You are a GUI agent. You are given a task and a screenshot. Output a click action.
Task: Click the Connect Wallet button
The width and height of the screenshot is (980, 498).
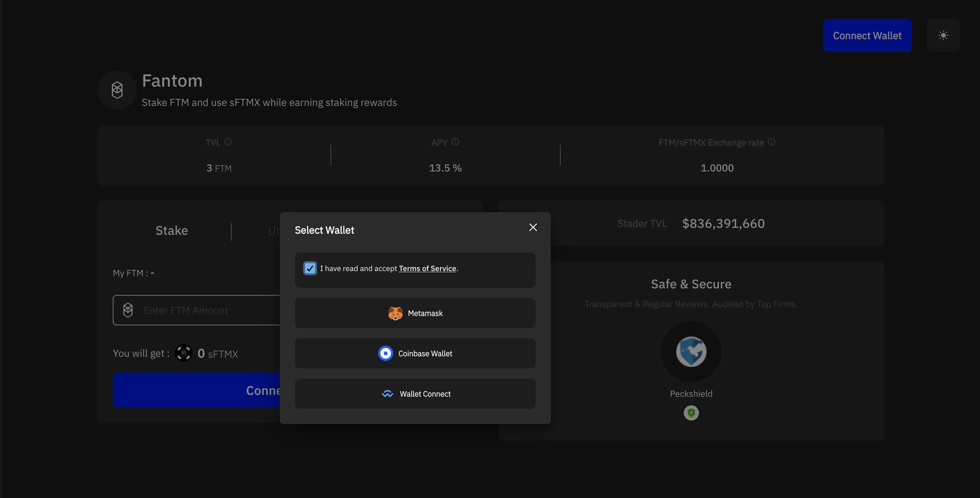(x=867, y=35)
